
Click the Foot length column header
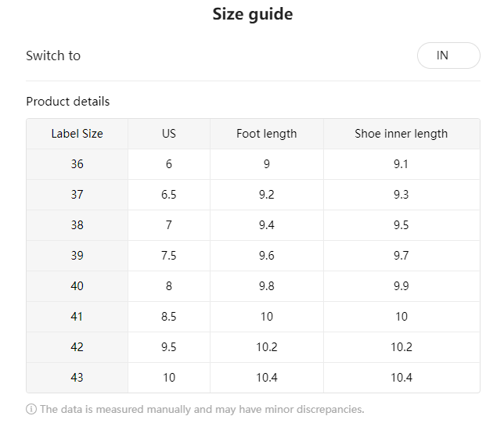tap(267, 134)
